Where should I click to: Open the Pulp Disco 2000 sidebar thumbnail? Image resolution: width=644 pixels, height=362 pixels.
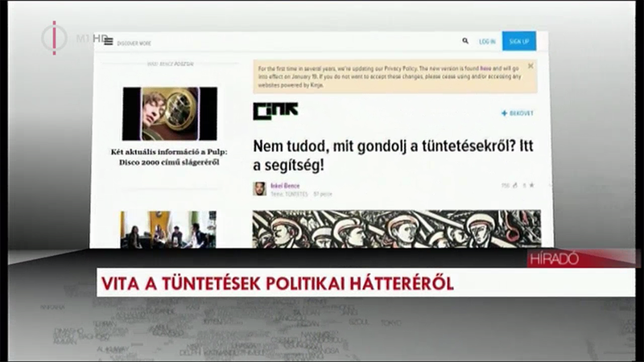[x=170, y=113]
